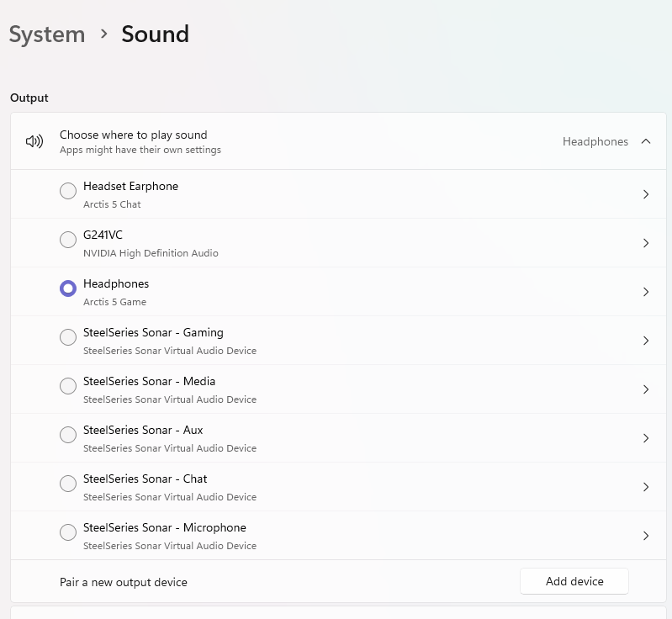Open Sonar - Aux properties chevron
672x619 pixels.
click(646, 438)
